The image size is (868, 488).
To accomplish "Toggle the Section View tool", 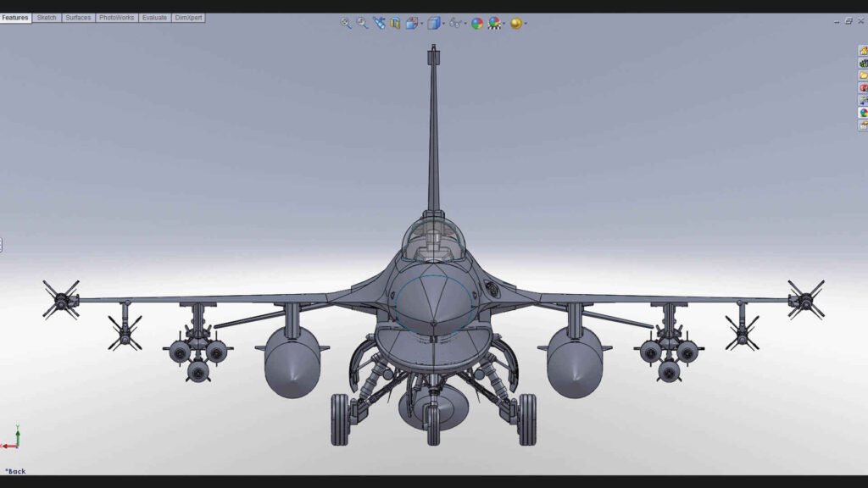I will (x=395, y=23).
